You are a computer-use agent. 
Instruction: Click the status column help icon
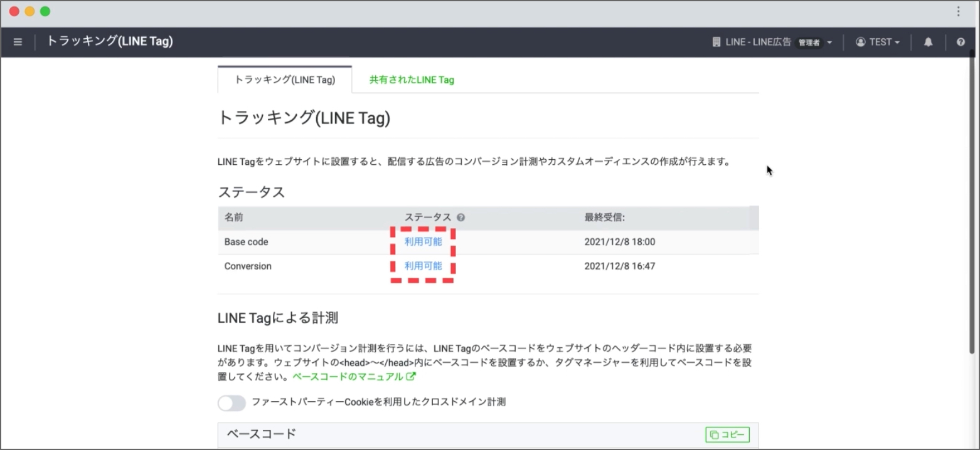click(461, 217)
